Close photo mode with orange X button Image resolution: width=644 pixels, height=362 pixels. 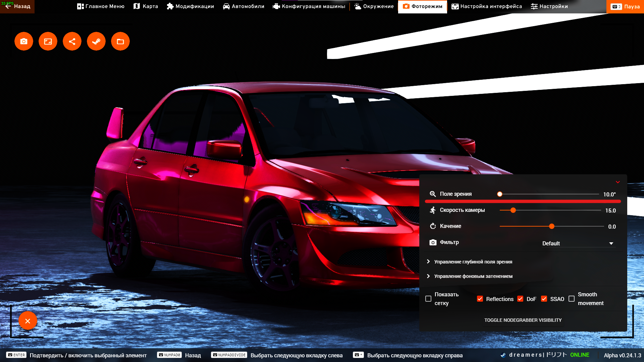[28, 321]
